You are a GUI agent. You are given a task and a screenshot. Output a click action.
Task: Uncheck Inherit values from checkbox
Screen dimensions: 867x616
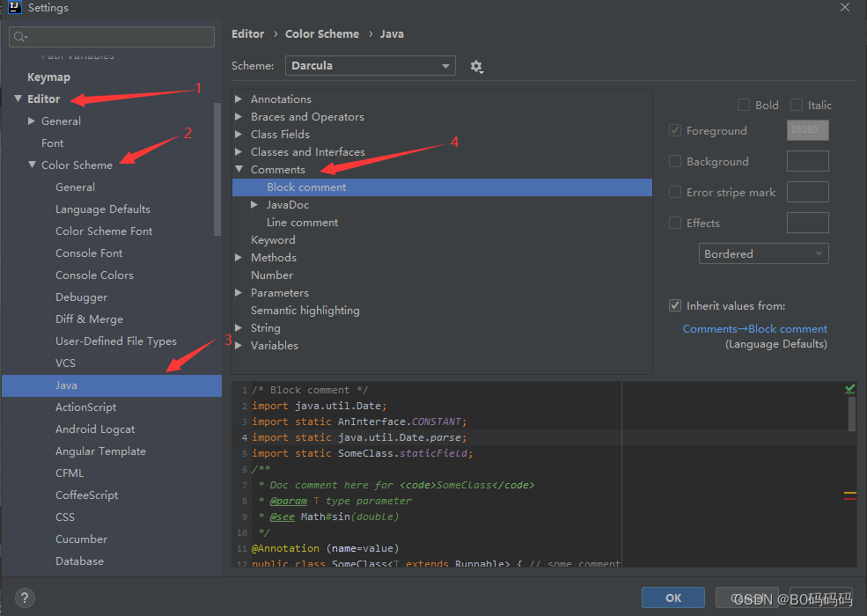674,305
